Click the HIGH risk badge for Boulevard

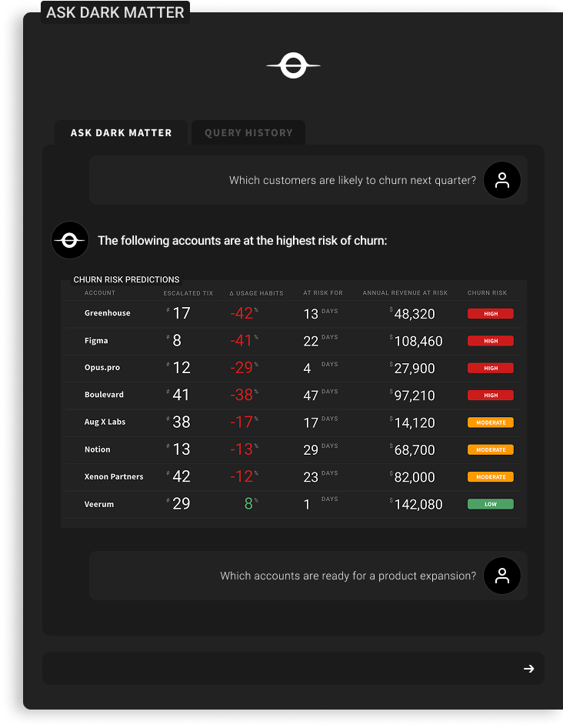491,395
